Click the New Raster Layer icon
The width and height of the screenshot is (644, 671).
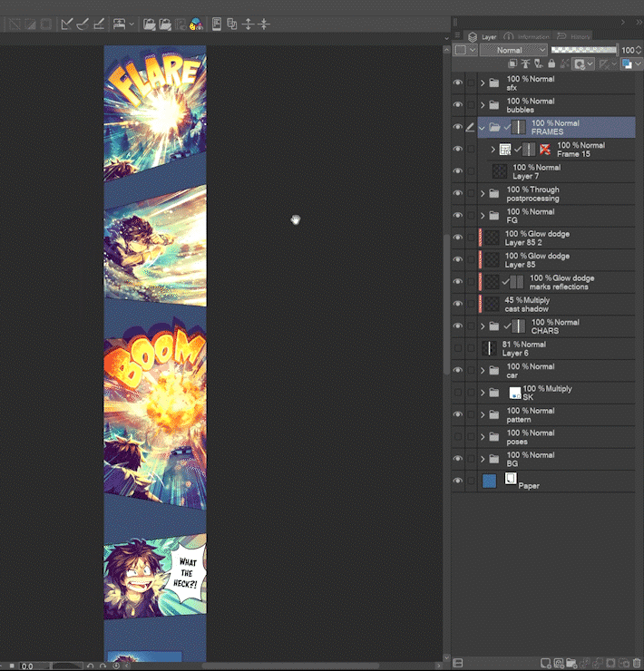[x=544, y=664]
